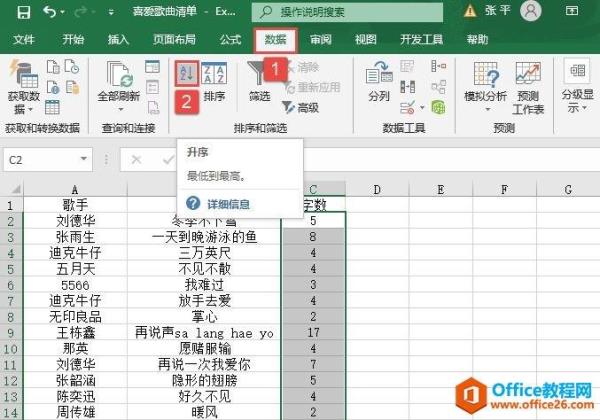Screen dimensions: 600x420
Task: Toggle the 筛选 filter button
Action: (259, 82)
